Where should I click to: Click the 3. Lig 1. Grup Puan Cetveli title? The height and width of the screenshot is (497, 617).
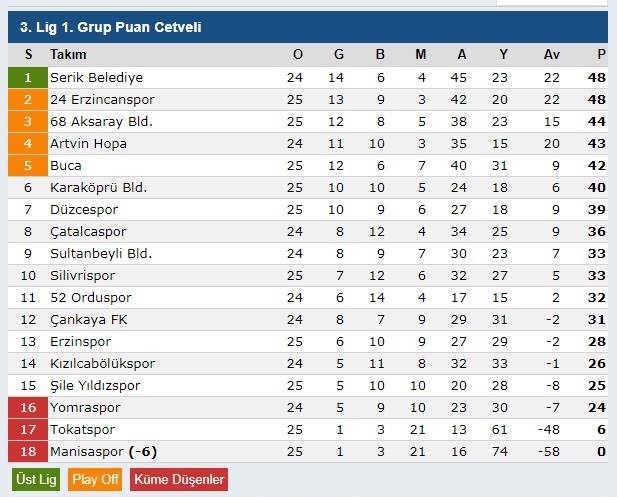111,27
